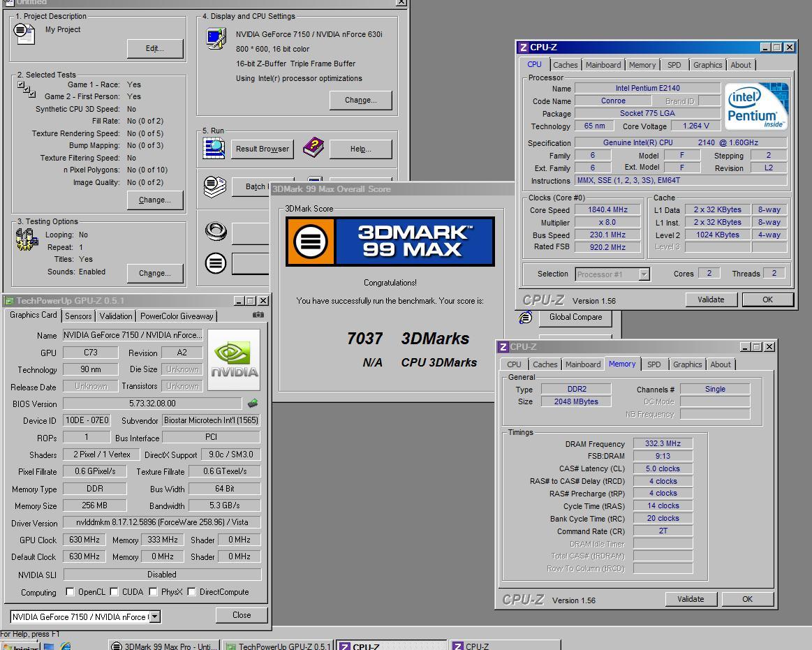Click the ring icon below Batch icon
812x650 pixels.
click(x=216, y=231)
